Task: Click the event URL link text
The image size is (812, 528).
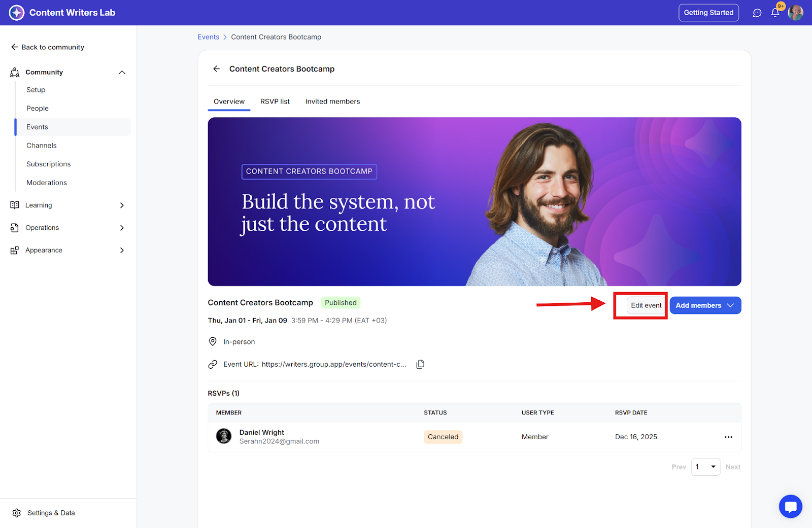Action: [334, 364]
